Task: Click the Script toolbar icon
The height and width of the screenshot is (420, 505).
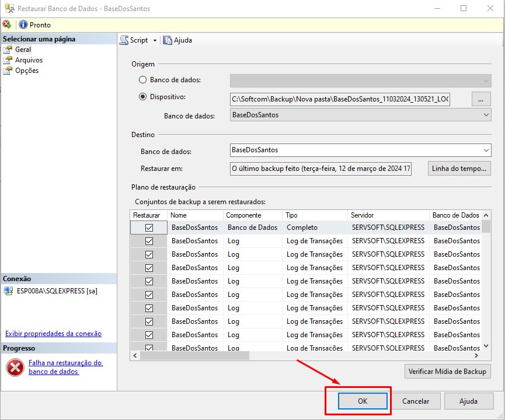Action: (x=124, y=40)
